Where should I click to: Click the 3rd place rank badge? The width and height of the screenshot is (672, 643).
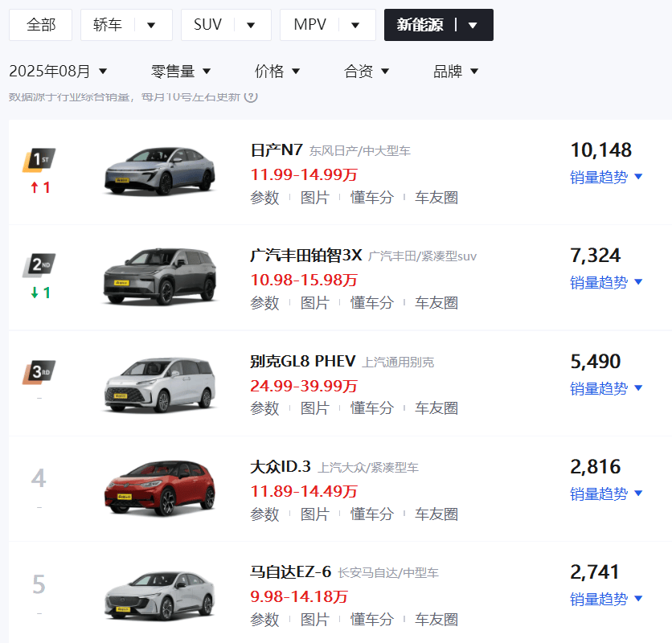(39, 371)
